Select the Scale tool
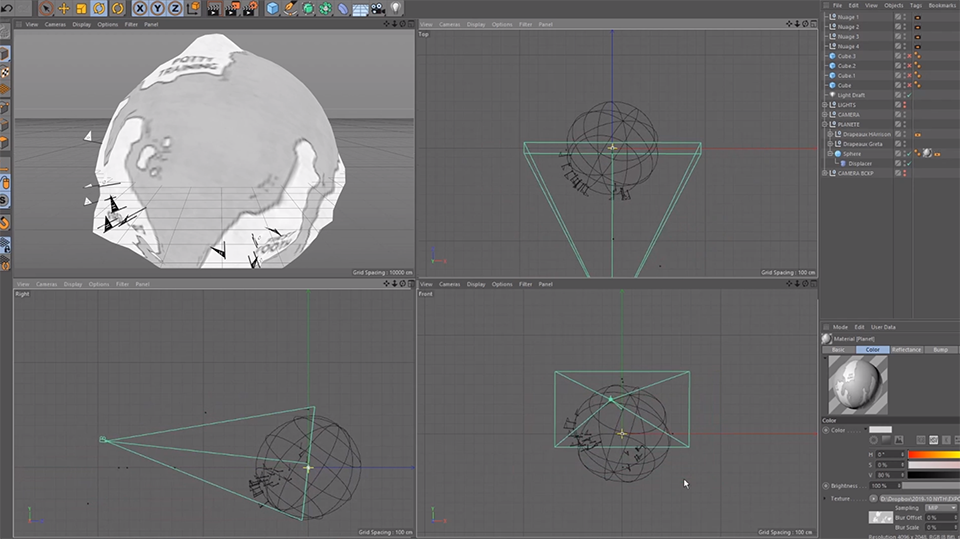This screenshot has height=539, width=960. point(81,8)
